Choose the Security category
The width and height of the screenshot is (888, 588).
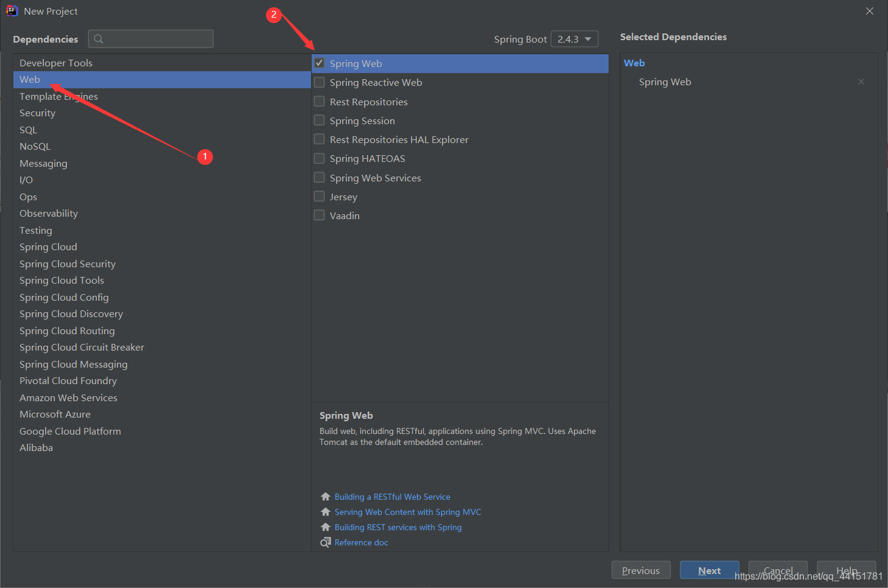pos(162,113)
